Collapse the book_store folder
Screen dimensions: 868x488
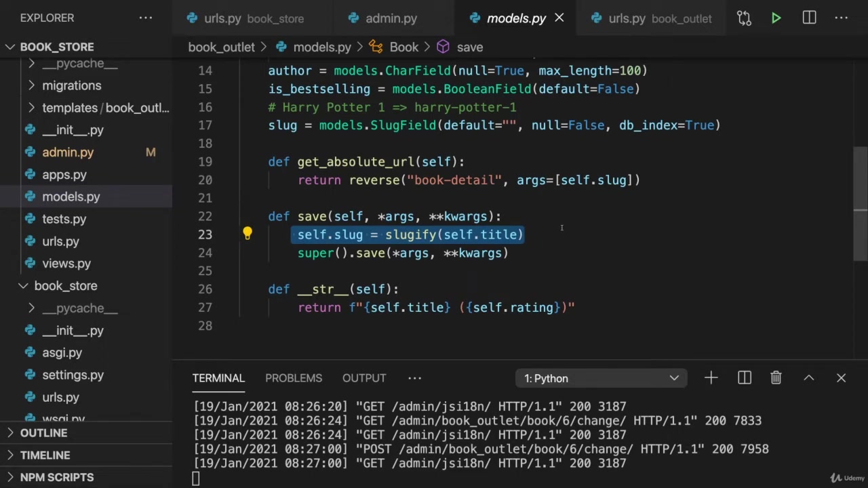click(x=65, y=285)
